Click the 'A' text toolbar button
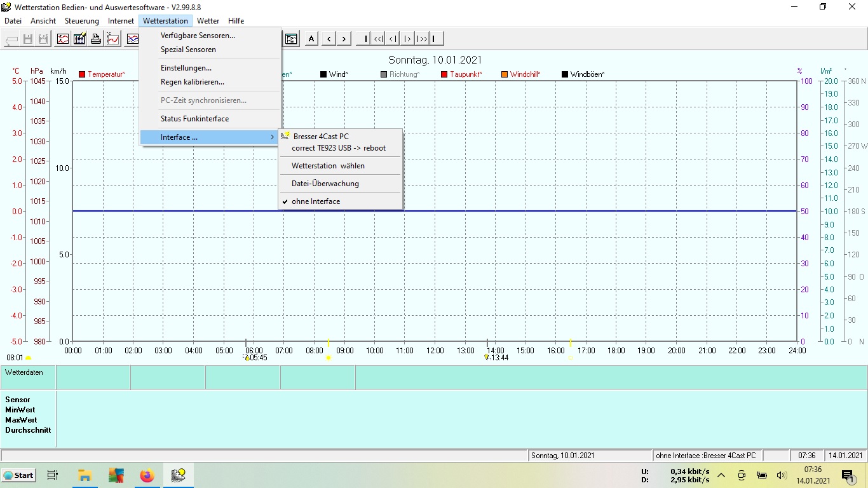The height and width of the screenshot is (488, 868). coord(311,39)
